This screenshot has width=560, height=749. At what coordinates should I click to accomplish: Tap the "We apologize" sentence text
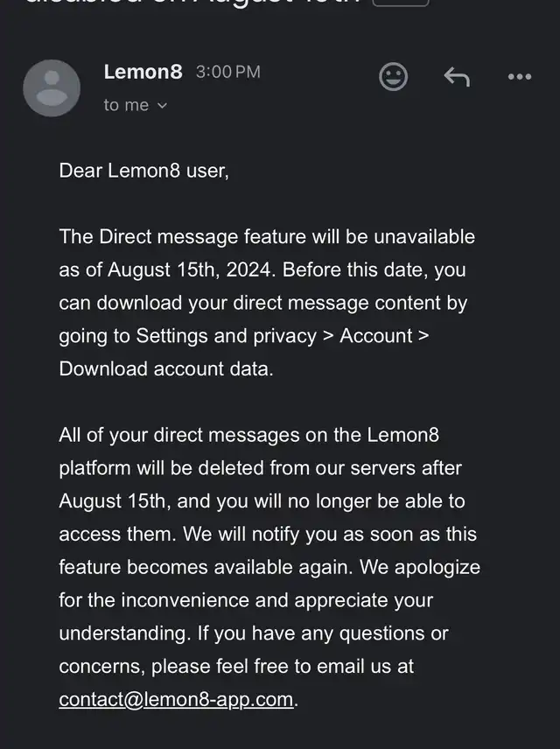pyautogui.click(x=419, y=568)
